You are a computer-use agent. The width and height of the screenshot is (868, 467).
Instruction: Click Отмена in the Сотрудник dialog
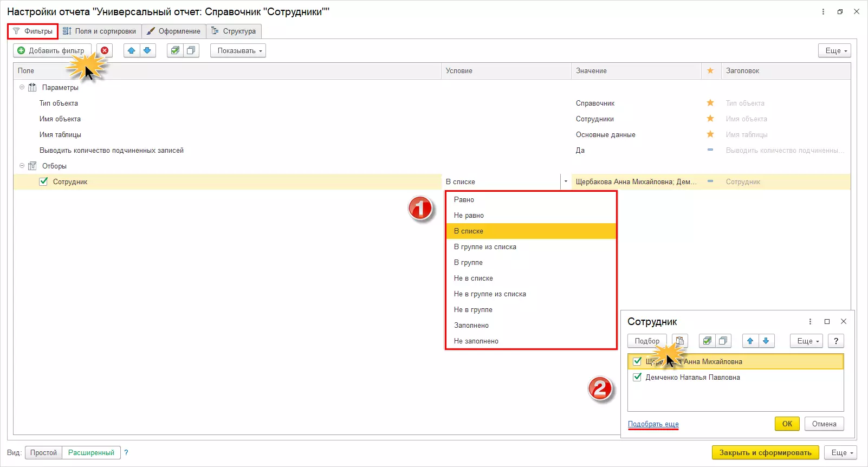pyautogui.click(x=824, y=424)
